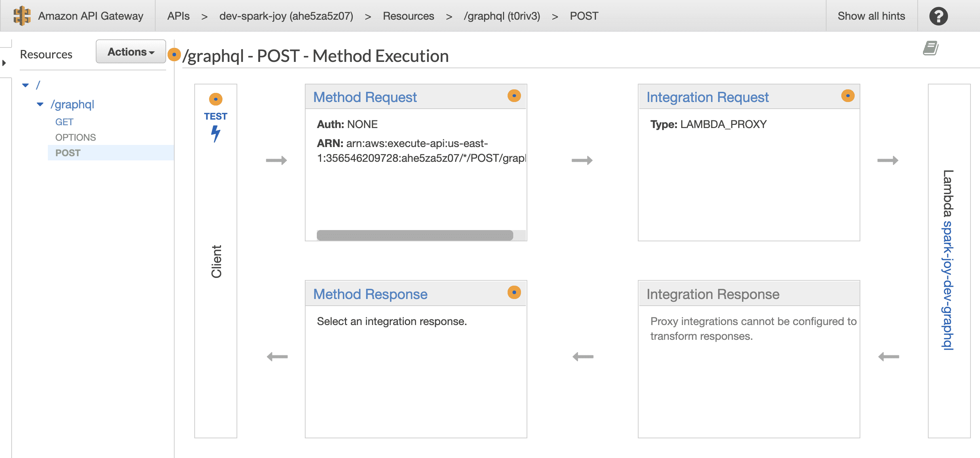Click orange hint dot in Method Request

point(514,96)
